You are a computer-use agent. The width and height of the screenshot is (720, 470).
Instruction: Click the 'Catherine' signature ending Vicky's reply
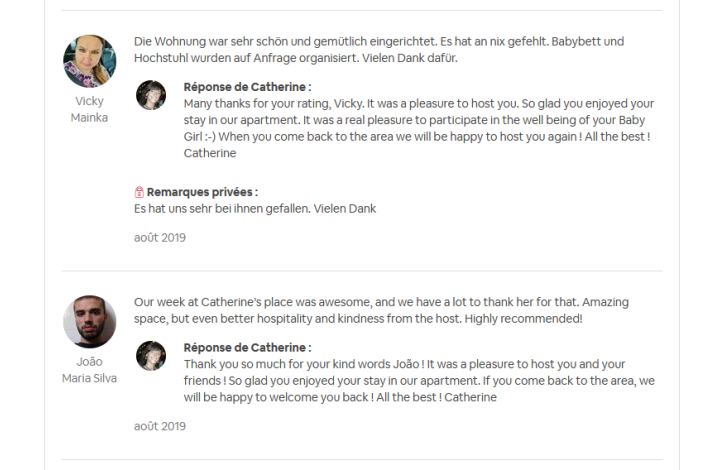[x=210, y=153]
